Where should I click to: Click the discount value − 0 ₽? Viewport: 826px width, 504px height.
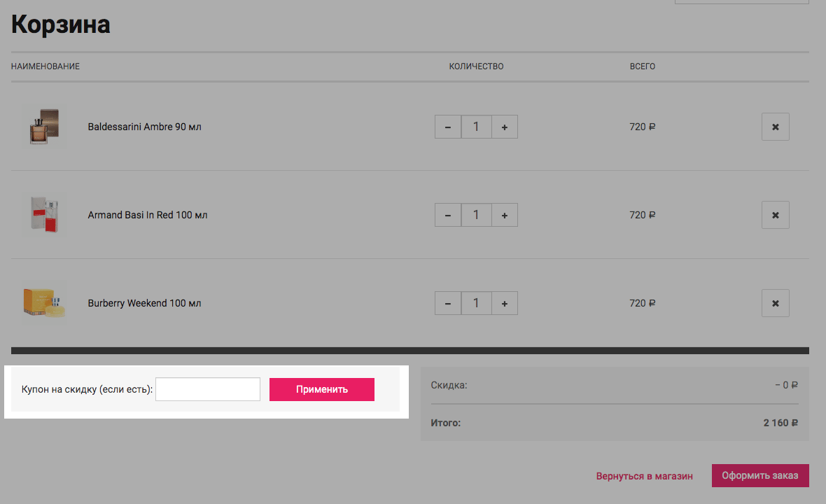(x=786, y=385)
